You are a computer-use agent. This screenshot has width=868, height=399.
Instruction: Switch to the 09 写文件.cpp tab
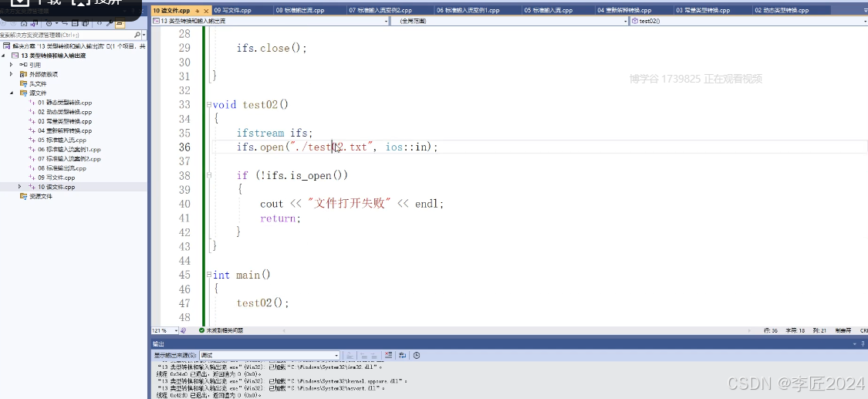(x=232, y=10)
